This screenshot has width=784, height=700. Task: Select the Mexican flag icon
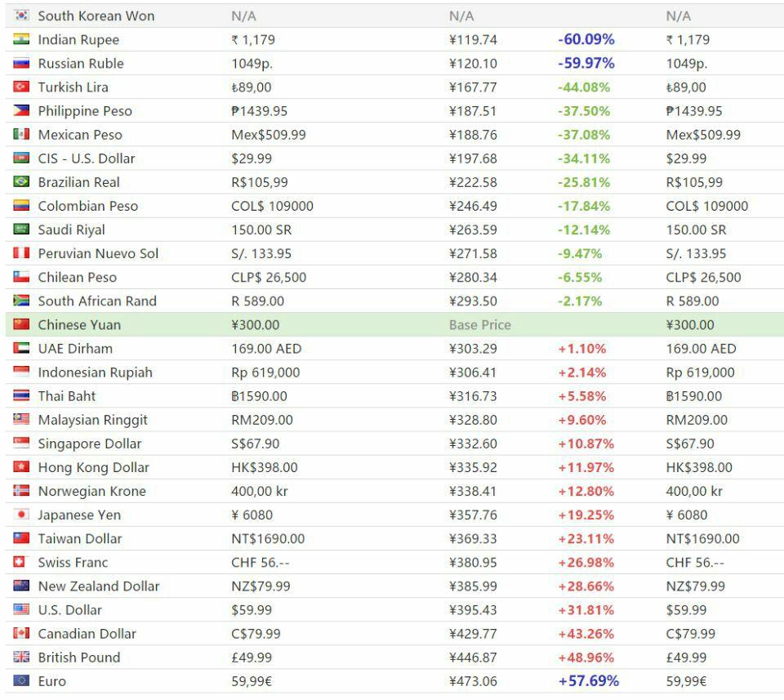[x=22, y=134]
